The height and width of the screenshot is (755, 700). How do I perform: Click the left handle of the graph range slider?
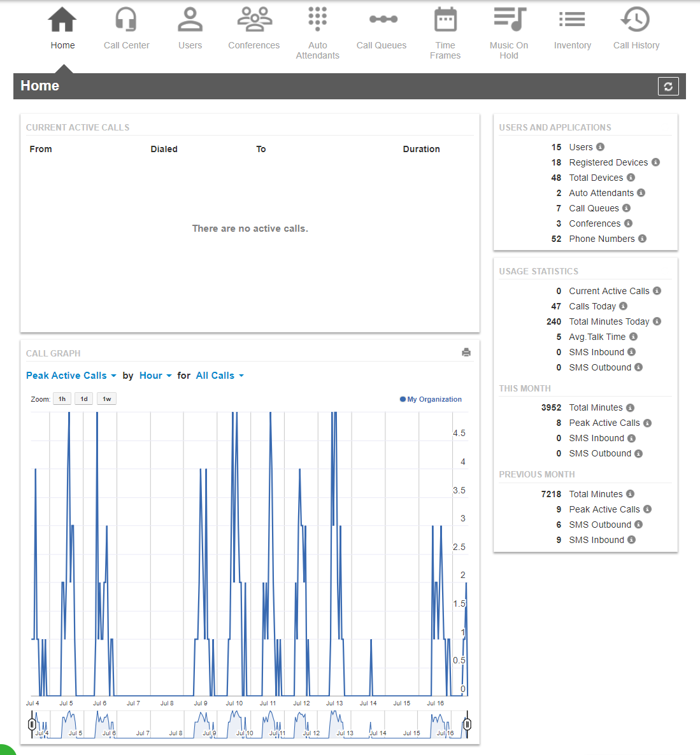coord(33,724)
